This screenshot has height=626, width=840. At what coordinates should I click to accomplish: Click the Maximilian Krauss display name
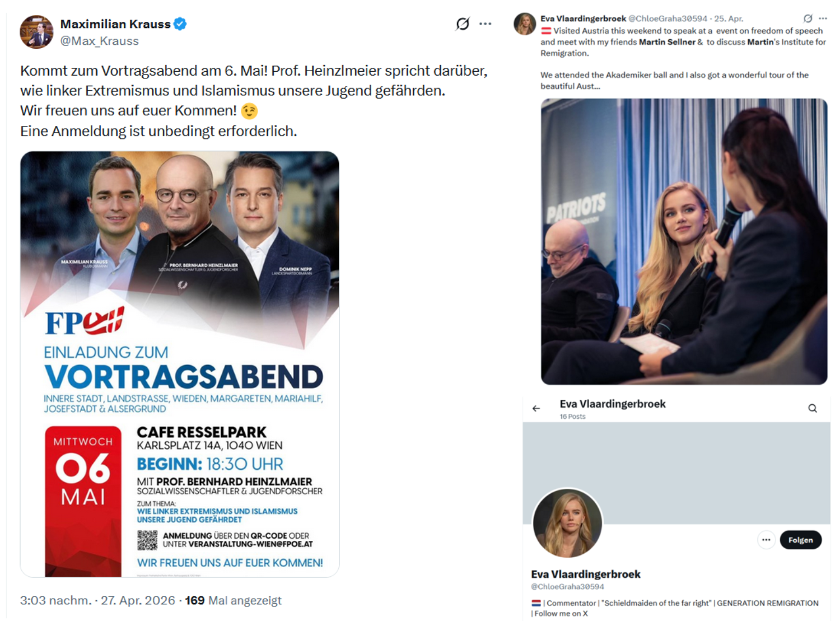(115, 24)
